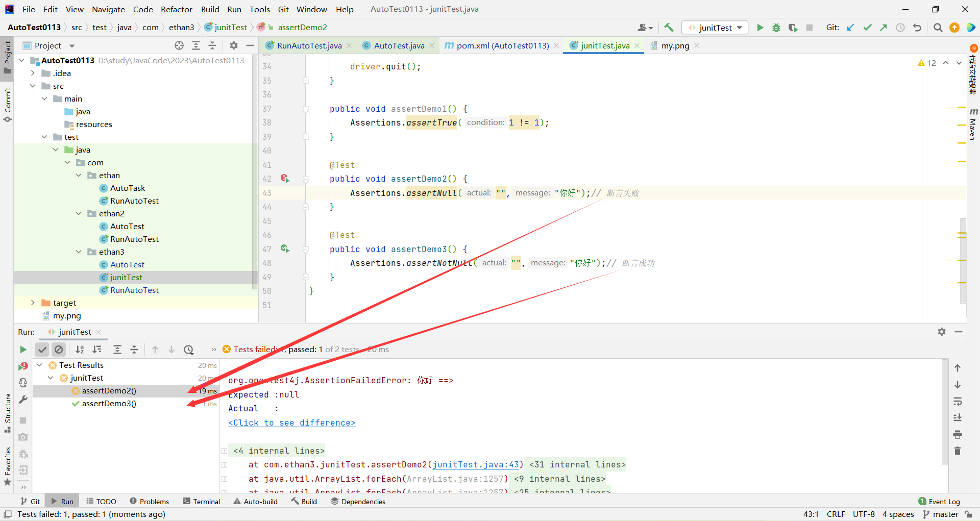Screen dimensions: 980x521
Task: Commit changes with the Git checkmark icon
Action: (x=867, y=28)
